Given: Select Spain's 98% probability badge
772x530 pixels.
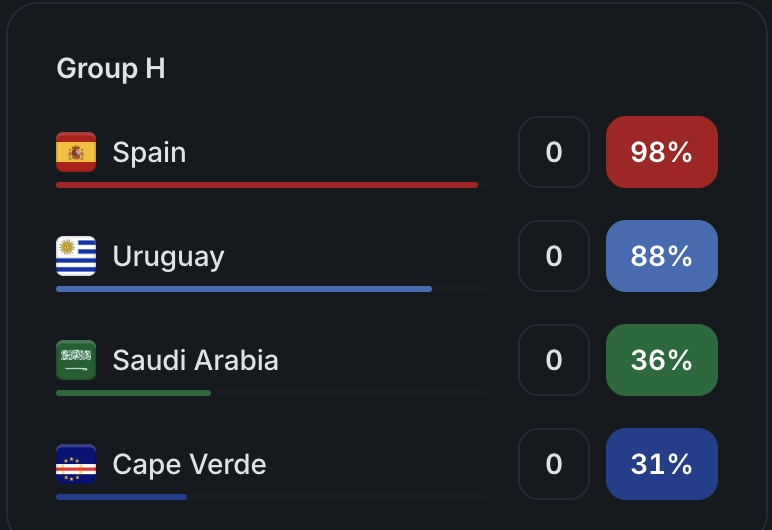Looking at the screenshot, I should tap(662, 152).
